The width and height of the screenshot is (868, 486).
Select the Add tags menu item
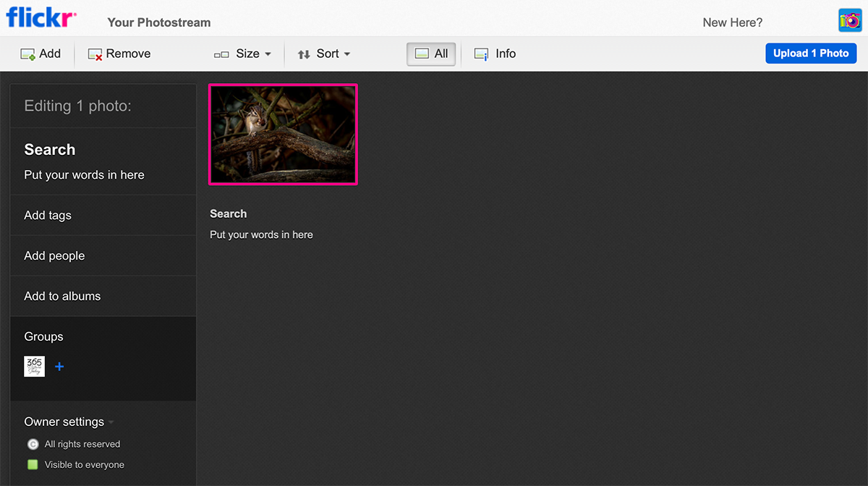[48, 215]
